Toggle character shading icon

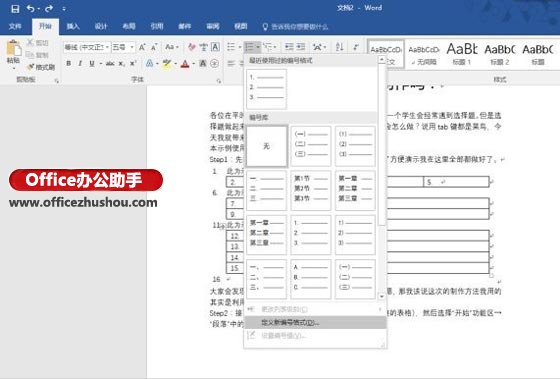point(203,64)
